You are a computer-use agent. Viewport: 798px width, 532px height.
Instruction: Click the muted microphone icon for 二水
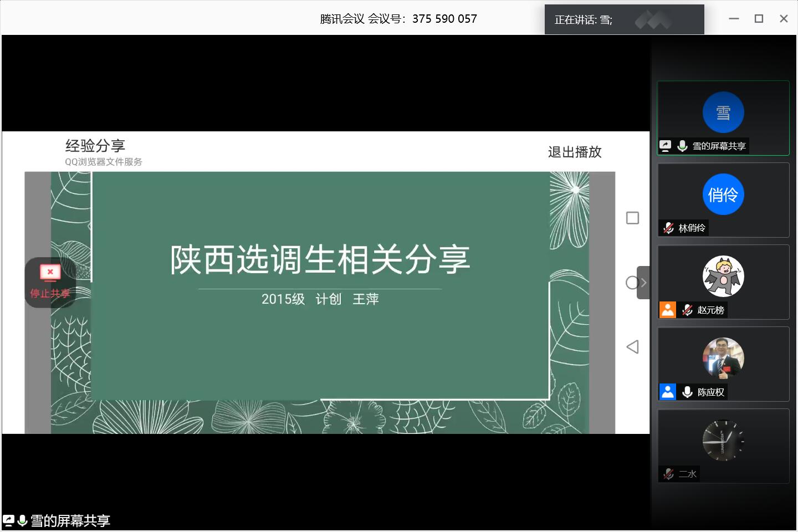669,474
